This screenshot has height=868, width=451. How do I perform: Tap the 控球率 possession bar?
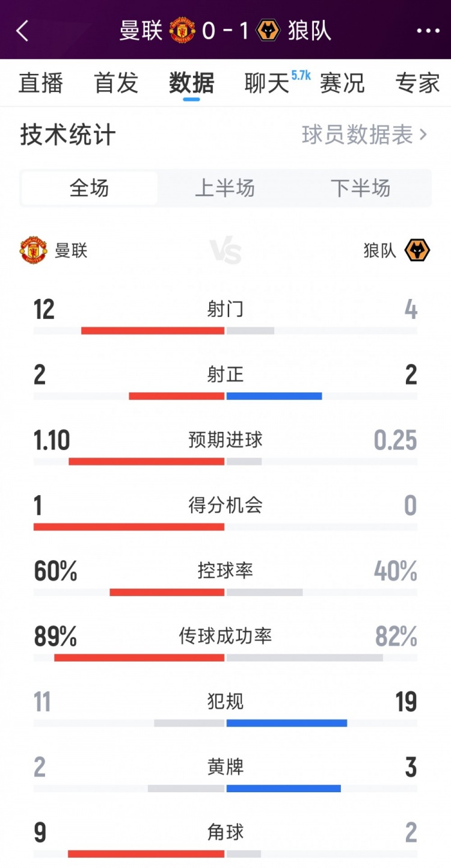point(226,592)
